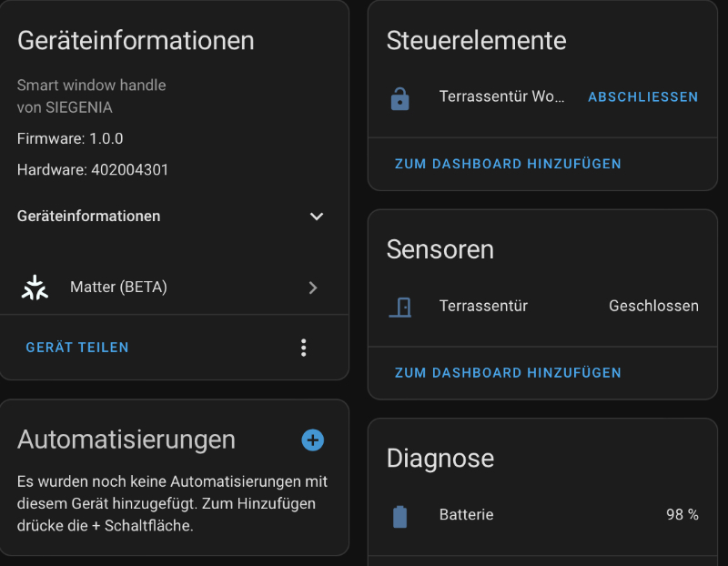Lock the door via ABSCHLIESSEN
This screenshot has width=728, height=566.
pyautogui.click(x=642, y=96)
